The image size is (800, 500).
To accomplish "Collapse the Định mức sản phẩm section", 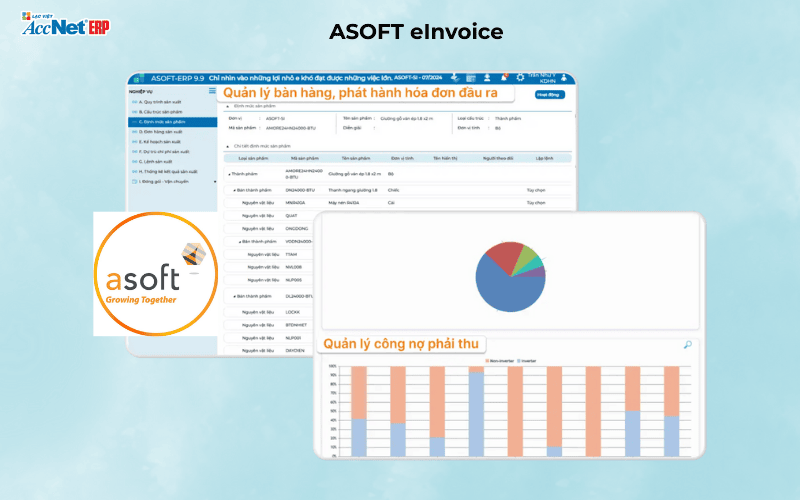I will [x=228, y=106].
